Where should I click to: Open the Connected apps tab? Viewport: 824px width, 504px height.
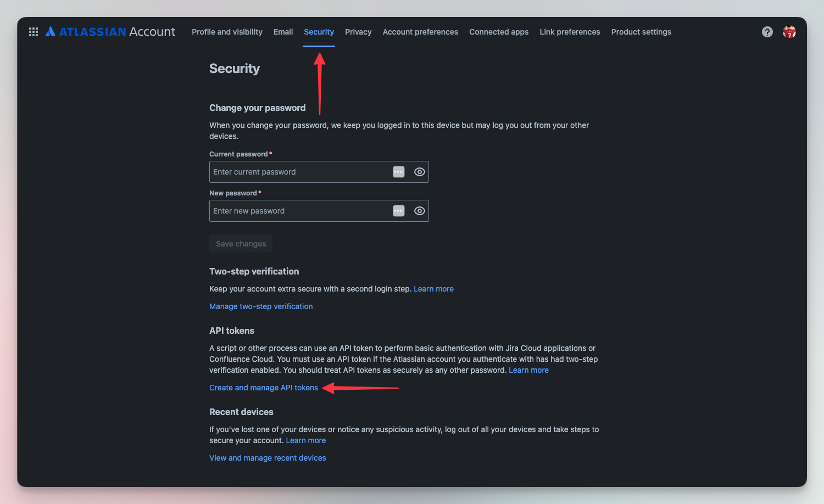[x=499, y=32]
